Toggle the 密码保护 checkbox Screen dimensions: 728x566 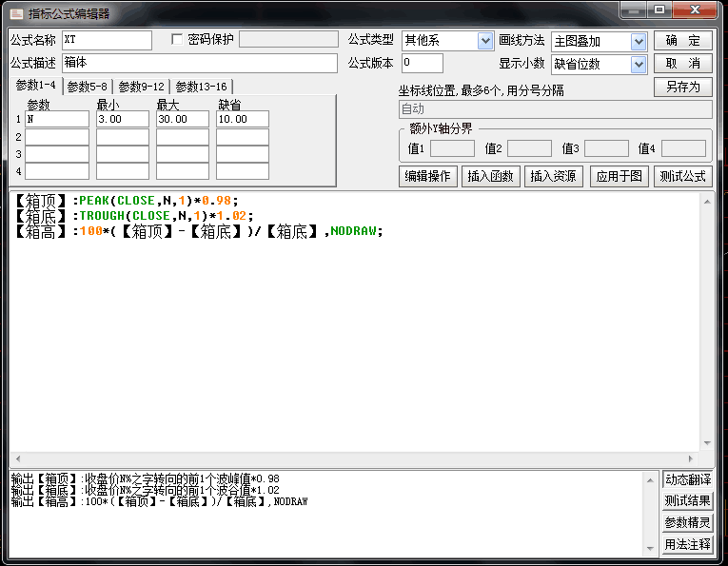point(177,40)
